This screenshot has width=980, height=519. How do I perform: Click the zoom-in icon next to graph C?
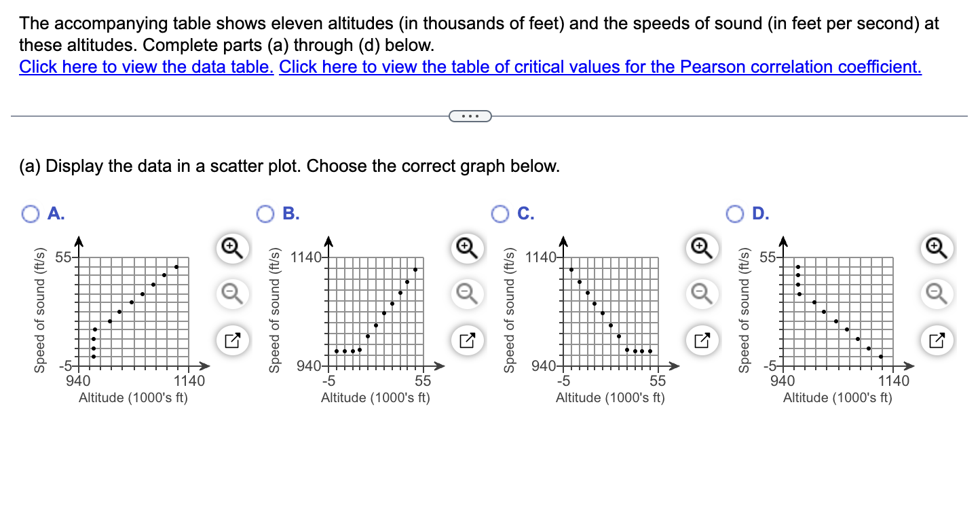[702, 249]
